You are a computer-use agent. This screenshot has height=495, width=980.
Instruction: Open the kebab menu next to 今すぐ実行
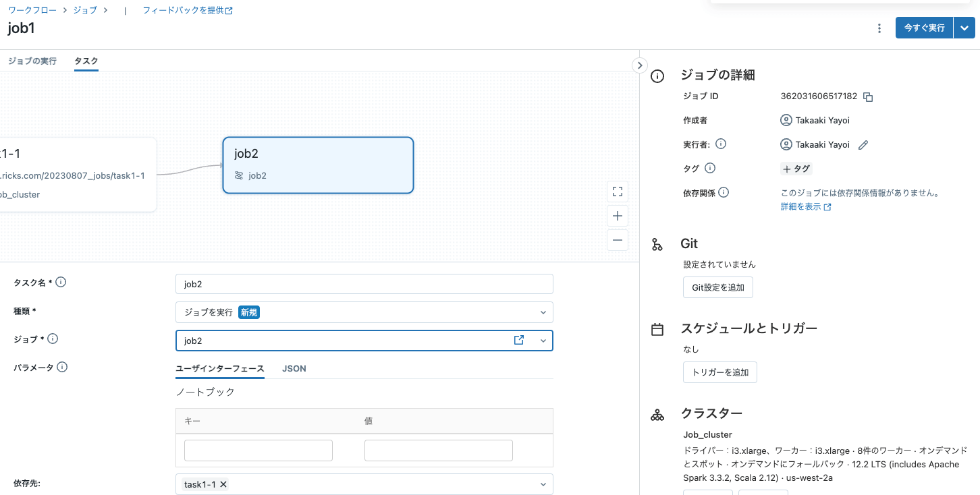(x=879, y=28)
